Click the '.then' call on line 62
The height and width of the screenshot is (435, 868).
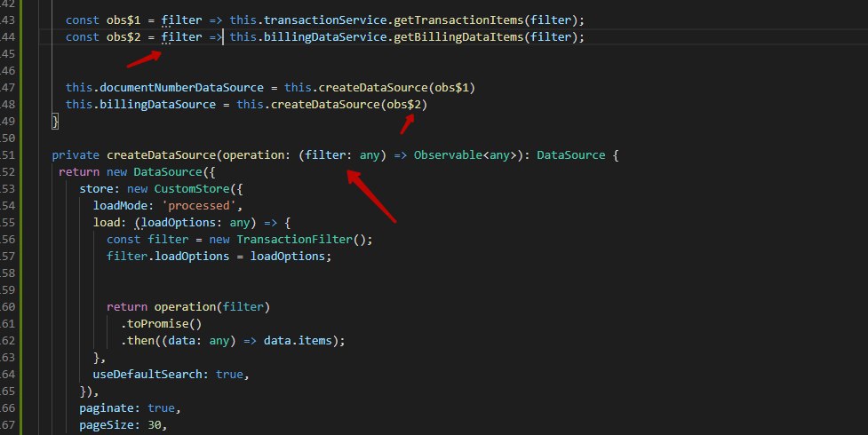coord(138,341)
